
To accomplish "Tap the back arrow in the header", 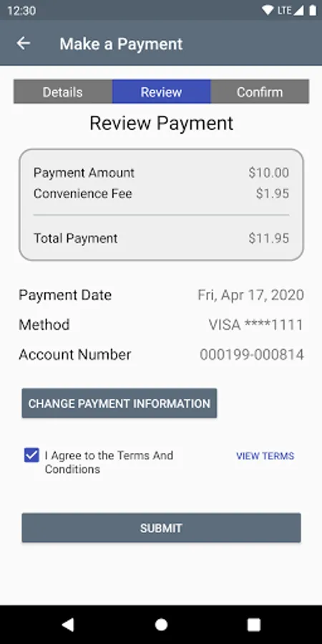I will click(24, 43).
